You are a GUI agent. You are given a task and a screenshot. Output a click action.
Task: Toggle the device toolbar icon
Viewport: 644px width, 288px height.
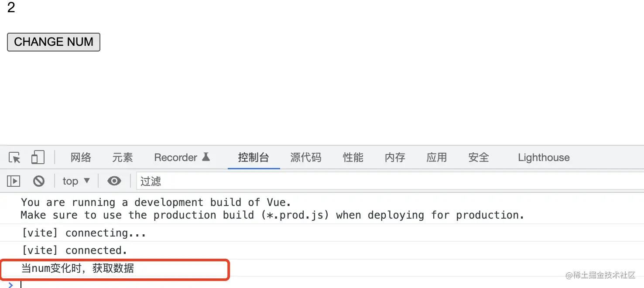pos(38,158)
